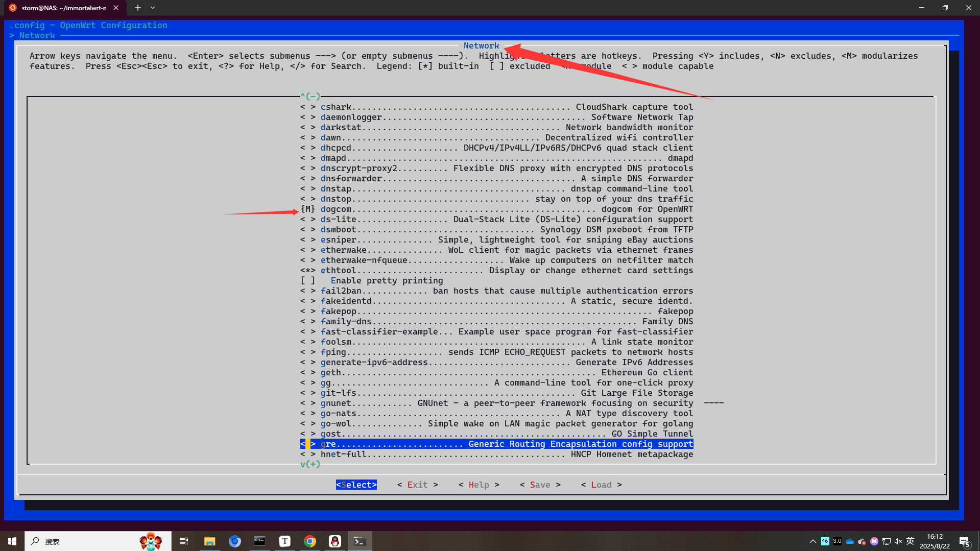Toggle the ethtool package selection

pos(307,270)
